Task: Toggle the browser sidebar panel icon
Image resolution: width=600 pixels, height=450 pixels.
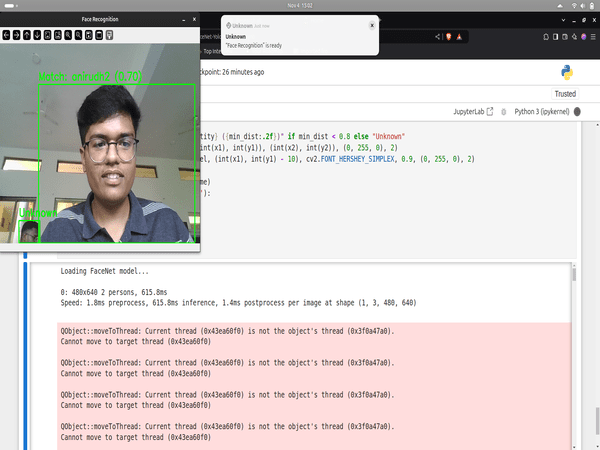Action: click(556, 37)
